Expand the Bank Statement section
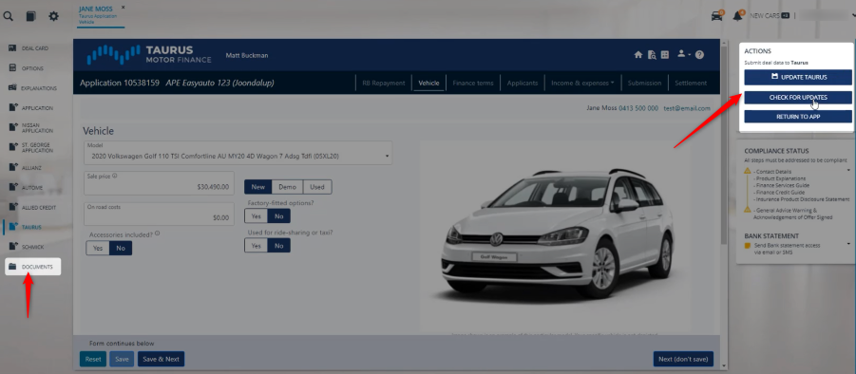This screenshot has height=374, width=856. [849, 244]
